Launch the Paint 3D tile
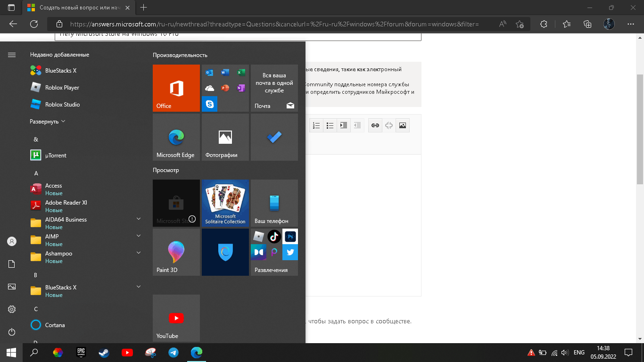 coord(176,252)
